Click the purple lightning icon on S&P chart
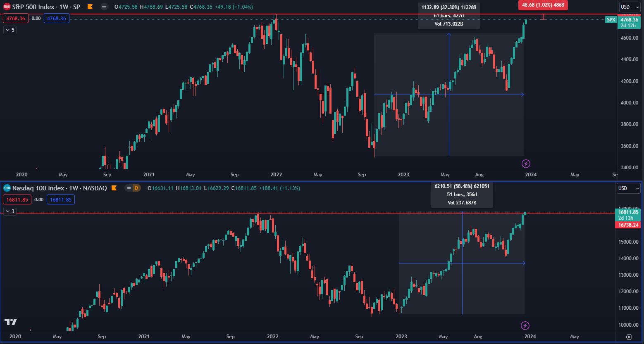644x344 pixels. pyautogui.click(x=526, y=164)
